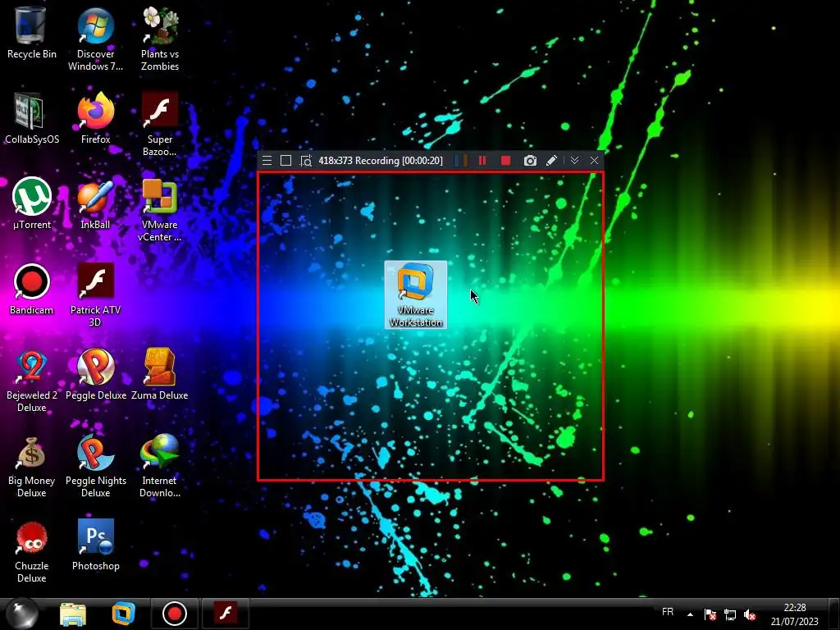Click the muted volume tray icon

pyautogui.click(x=750, y=614)
